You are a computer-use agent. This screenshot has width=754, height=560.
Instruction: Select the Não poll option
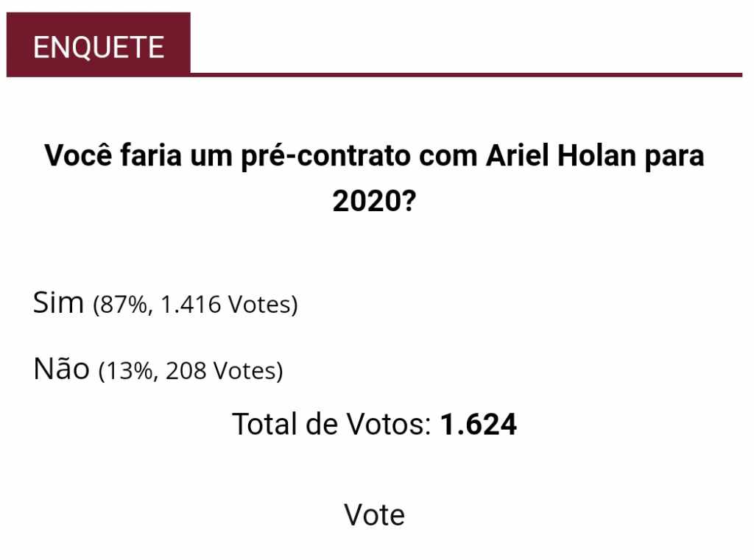62,369
